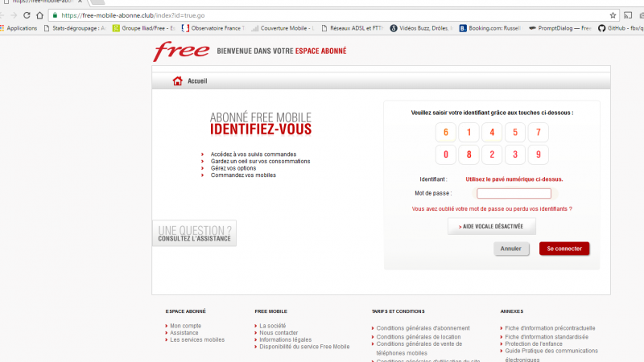Open GitHub bookmark
Screen dimensions: 644x362
pyautogui.click(x=621, y=28)
